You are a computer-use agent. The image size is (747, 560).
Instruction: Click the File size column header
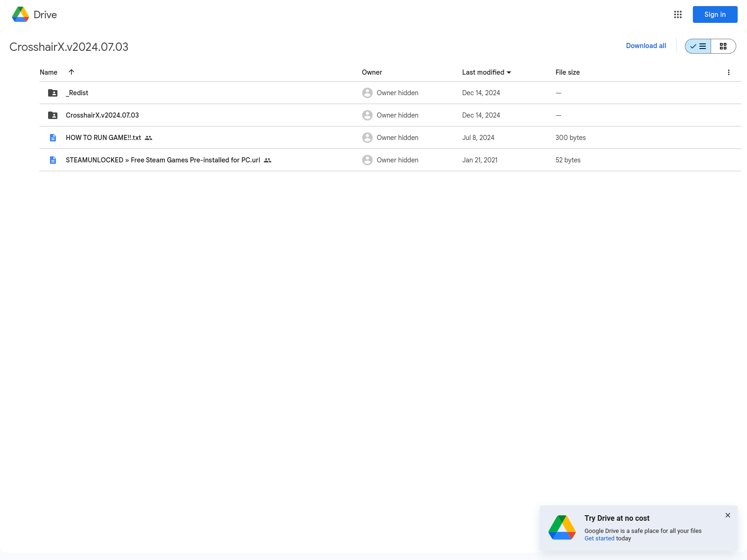(x=567, y=72)
